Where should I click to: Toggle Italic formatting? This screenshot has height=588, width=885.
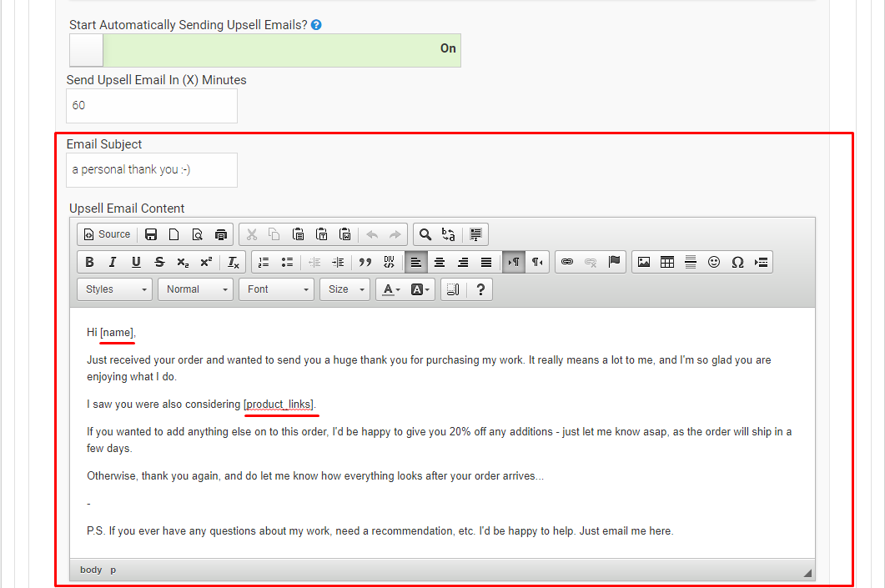click(113, 262)
